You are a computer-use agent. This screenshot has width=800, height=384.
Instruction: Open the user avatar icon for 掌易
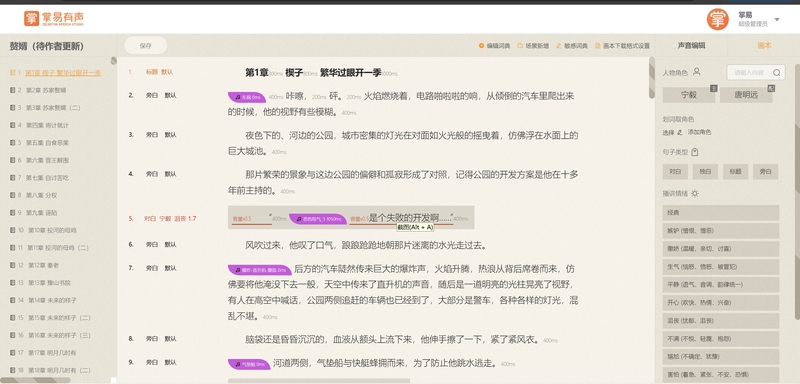click(717, 19)
